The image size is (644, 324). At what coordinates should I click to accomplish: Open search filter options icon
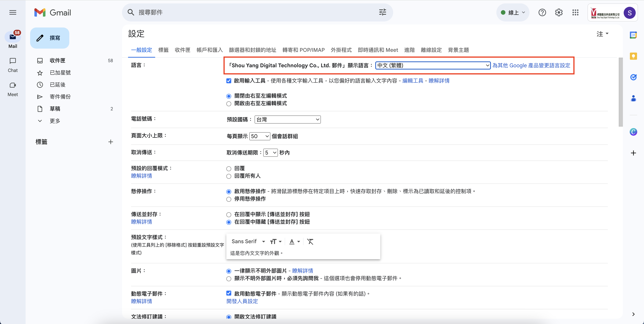point(382,12)
